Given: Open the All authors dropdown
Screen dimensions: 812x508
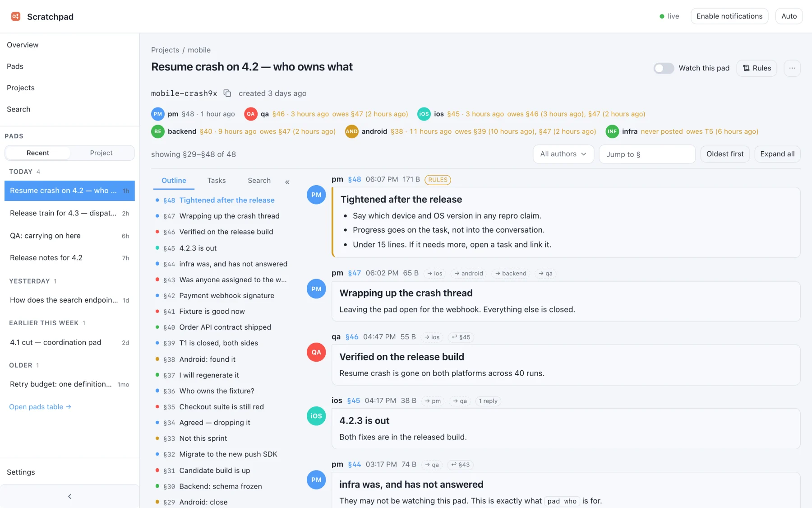Looking at the screenshot, I should click(x=563, y=154).
